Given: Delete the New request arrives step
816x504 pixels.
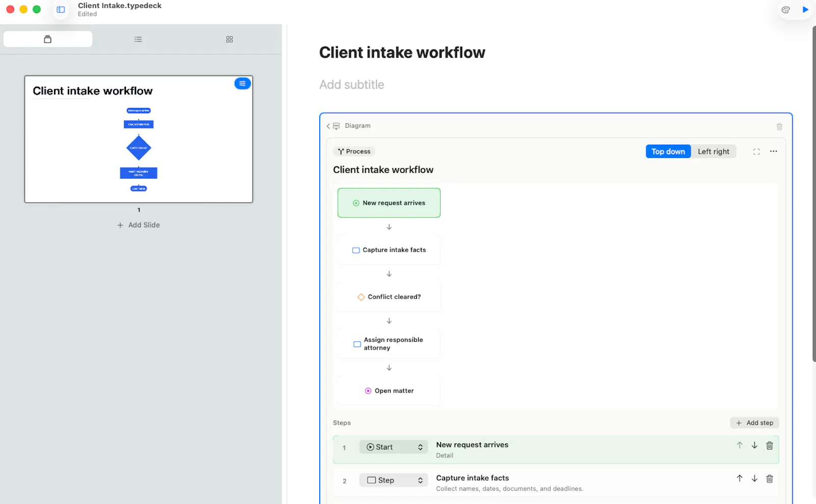Looking at the screenshot, I should [770, 445].
